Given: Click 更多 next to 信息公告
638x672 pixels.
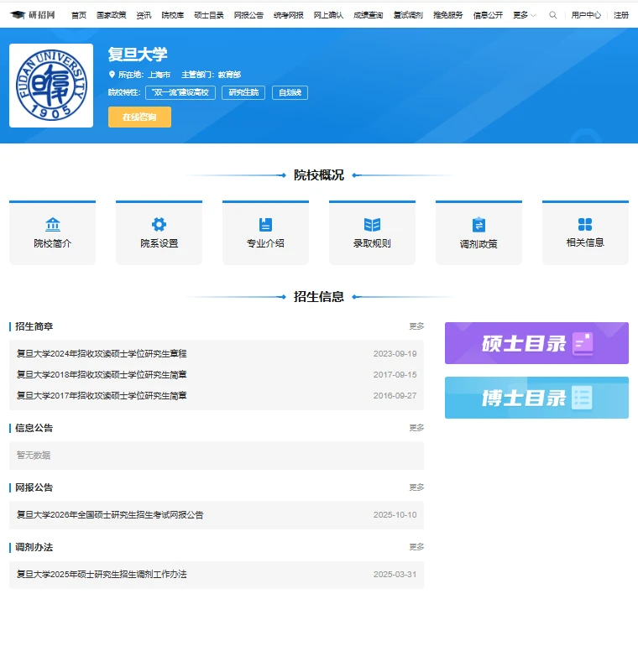Looking at the screenshot, I should pos(416,428).
